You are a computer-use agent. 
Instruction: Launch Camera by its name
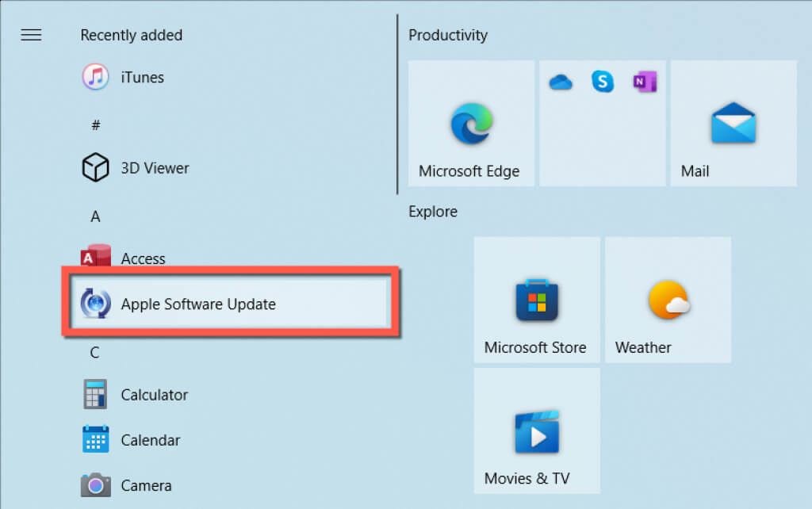click(x=146, y=486)
